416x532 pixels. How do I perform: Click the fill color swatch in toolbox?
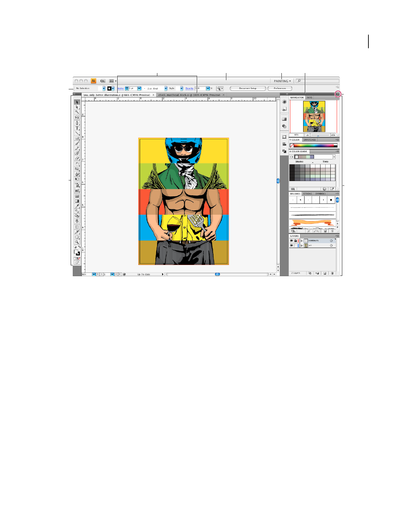click(76, 252)
